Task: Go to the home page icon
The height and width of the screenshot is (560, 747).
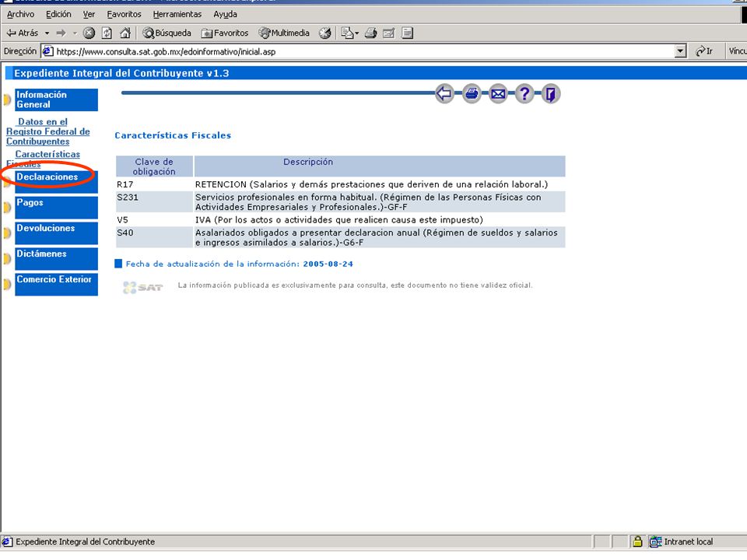Action: (x=125, y=33)
